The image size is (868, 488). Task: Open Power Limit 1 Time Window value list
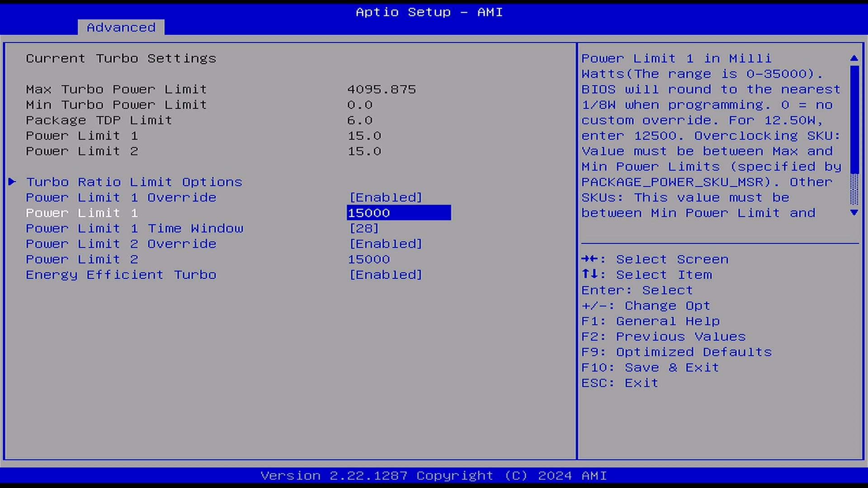(364, 229)
